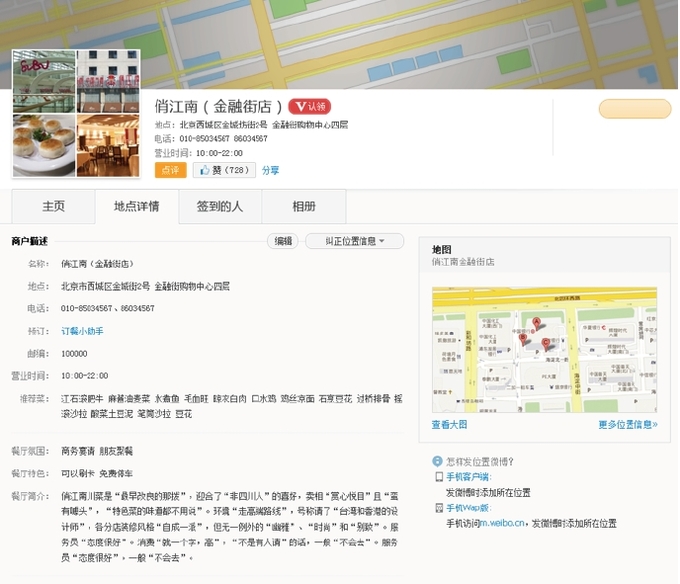
Task: Click the recommended dish 过桥排骨
Action: [x=373, y=398]
